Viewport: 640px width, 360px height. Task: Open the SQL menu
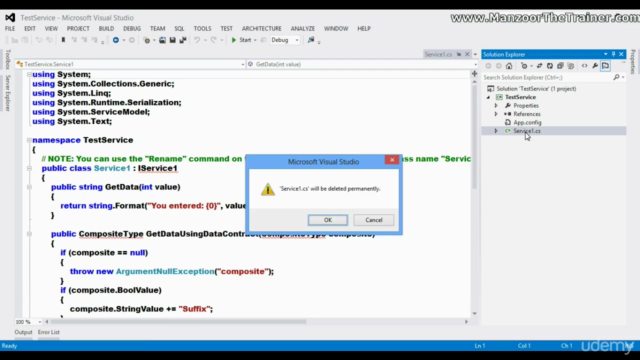pyautogui.click(x=179, y=29)
